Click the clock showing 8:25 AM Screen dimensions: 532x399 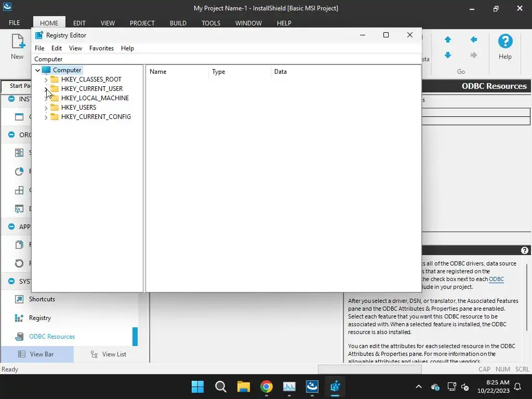498,382
